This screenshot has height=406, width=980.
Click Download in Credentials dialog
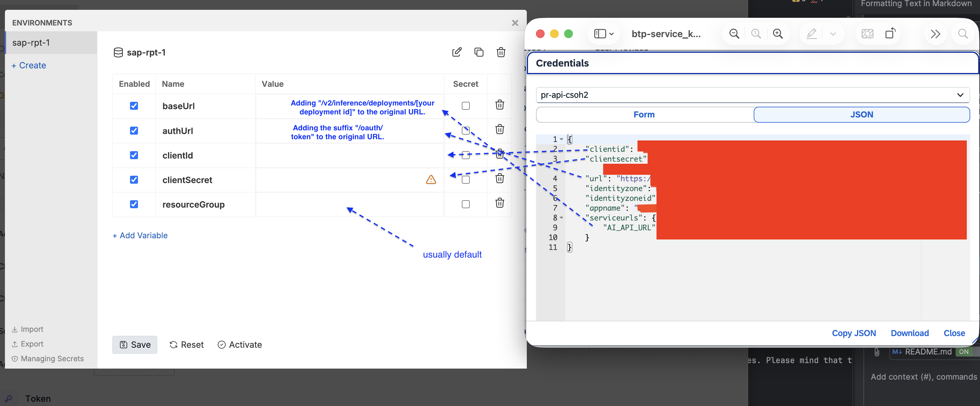point(909,333)
